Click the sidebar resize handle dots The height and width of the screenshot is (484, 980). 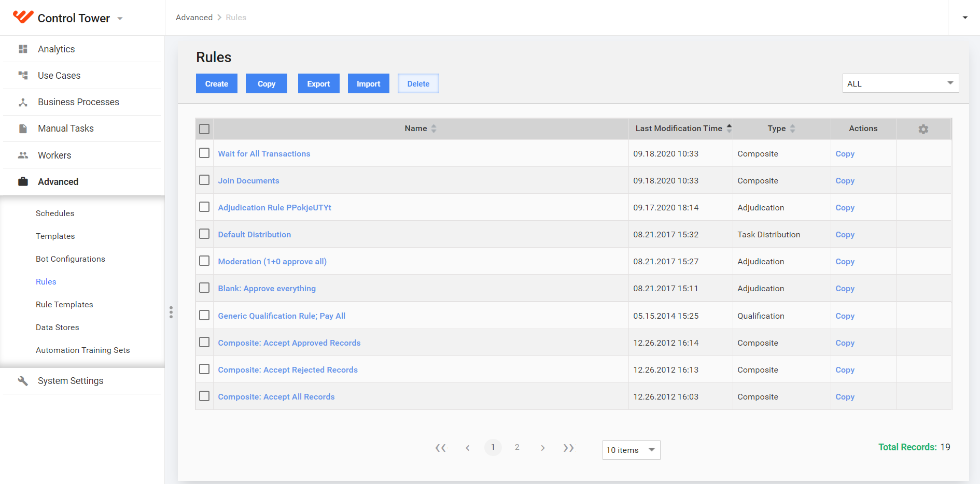(x=171, y=312)
